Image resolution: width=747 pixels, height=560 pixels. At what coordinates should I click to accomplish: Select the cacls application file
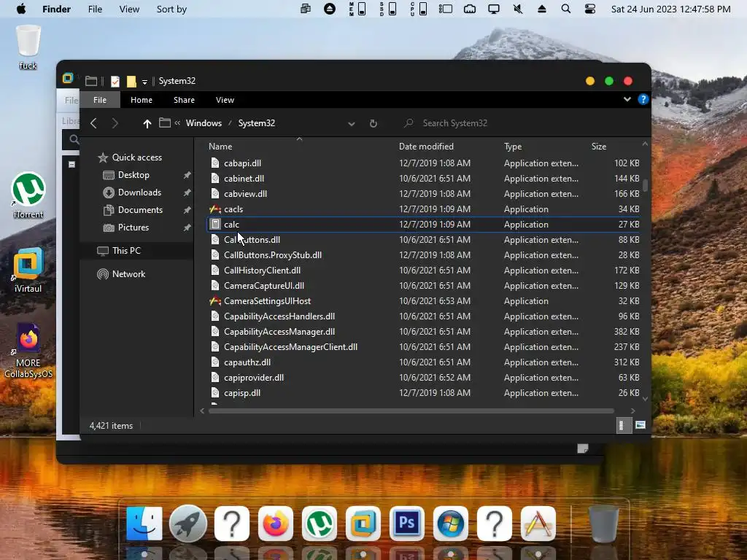point(423,209)
